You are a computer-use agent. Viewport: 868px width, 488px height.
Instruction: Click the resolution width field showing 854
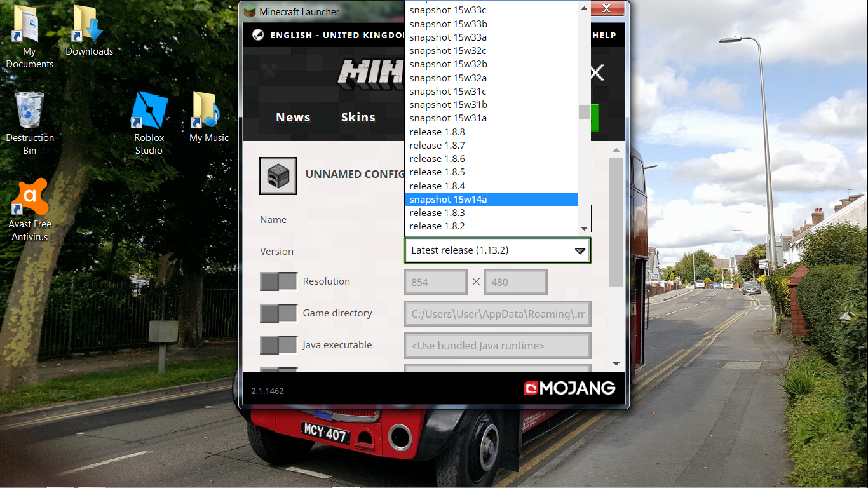point(436,282)
